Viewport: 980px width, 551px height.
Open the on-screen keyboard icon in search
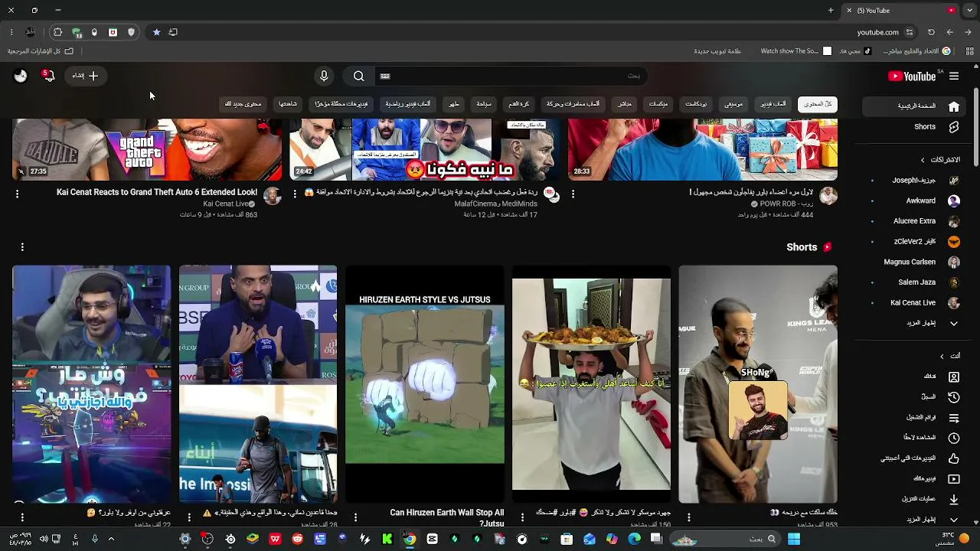point(385,76)
